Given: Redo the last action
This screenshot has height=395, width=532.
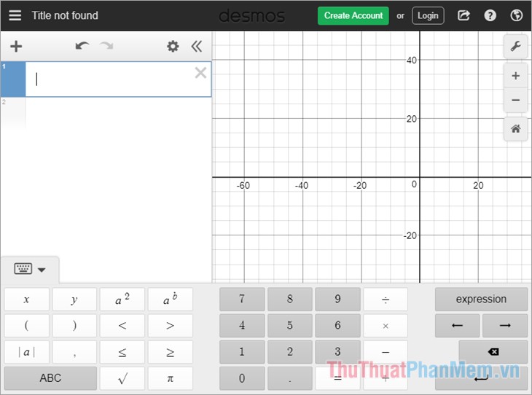Looking at the screenshot, I should (106, 46).
